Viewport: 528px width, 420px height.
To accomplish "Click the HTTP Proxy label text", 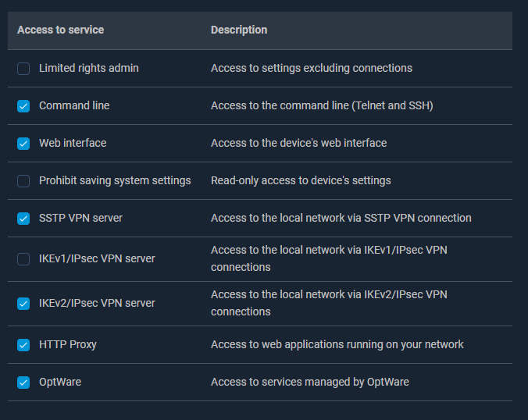I will (x=68, y=345).
